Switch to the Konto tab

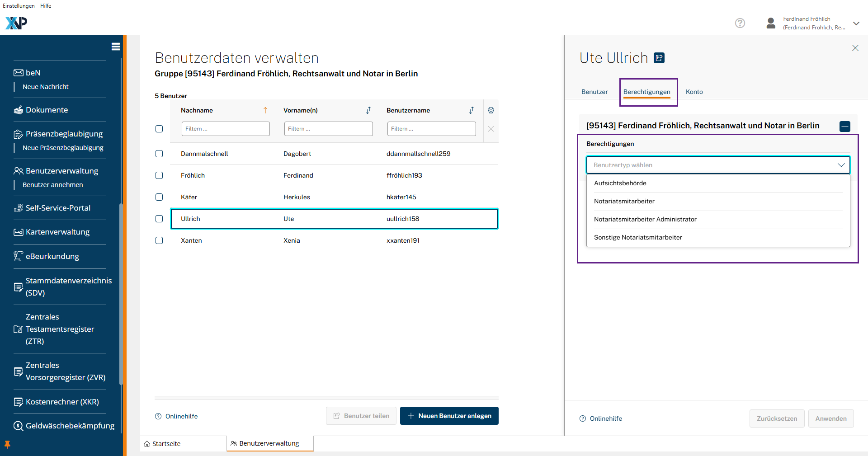point(694,92)
